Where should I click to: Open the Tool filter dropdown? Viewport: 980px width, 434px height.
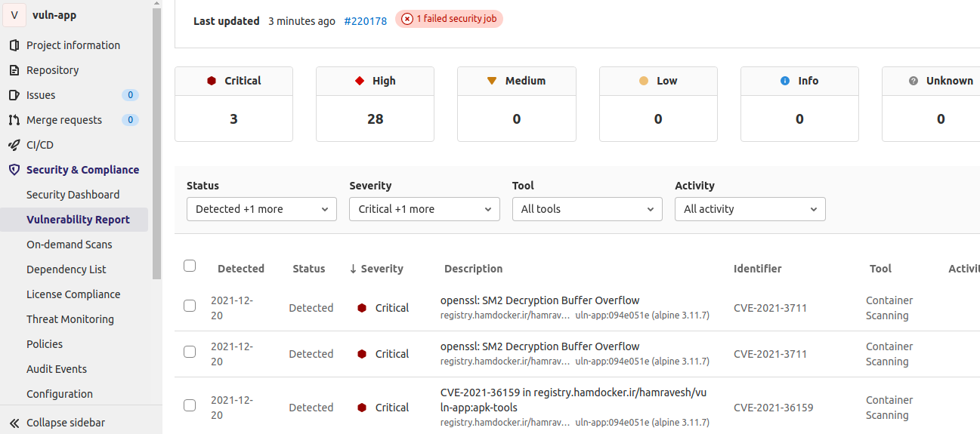[587, 209]
